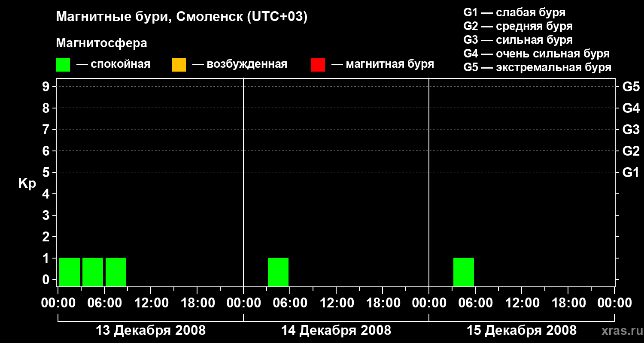Select the first green bar on 13 December
Screen dimensions: 644x343
(x=70, y=272)
